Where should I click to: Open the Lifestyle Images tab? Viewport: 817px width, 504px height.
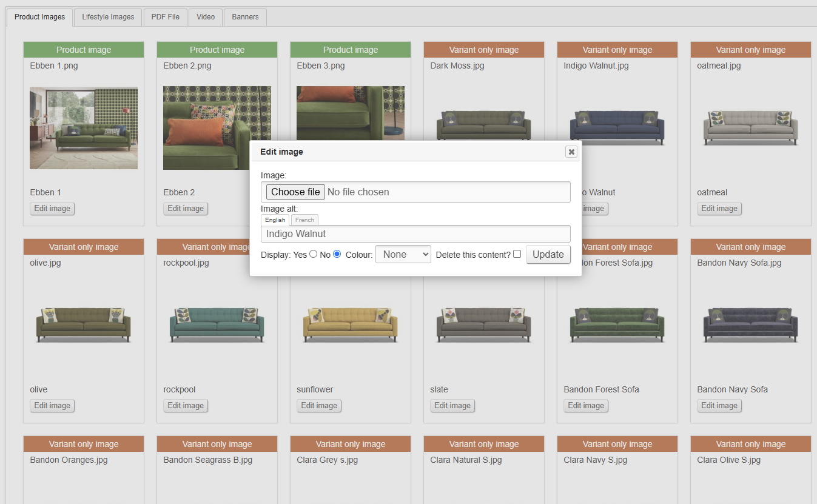[108, 17]
